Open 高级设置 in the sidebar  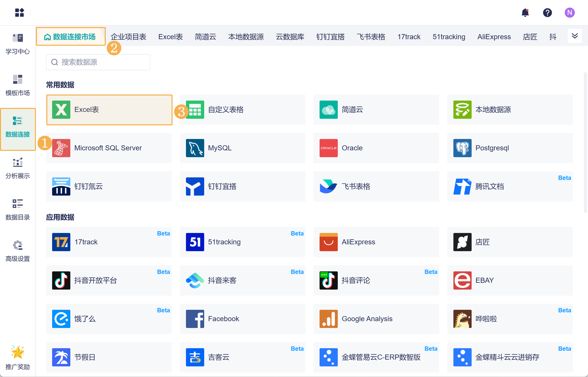[x=18, y=251]
